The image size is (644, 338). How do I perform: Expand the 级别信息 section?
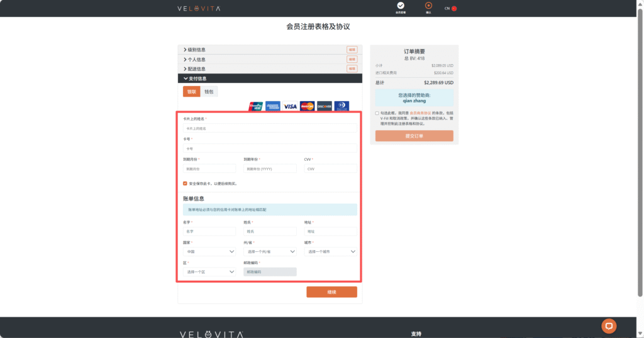click(x=196, y=50)
